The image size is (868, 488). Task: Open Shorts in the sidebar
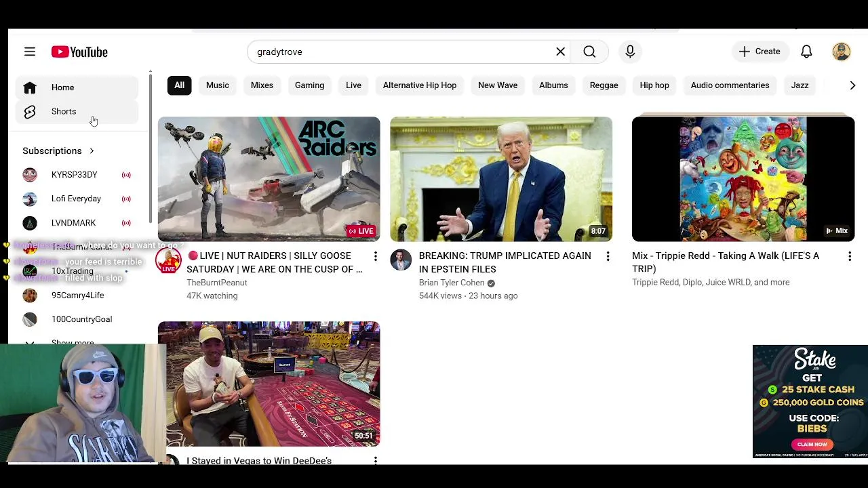77,112
